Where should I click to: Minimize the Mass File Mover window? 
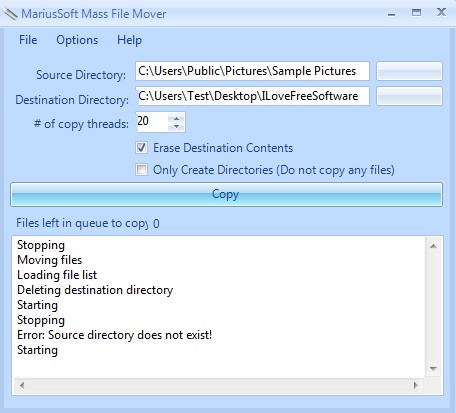click(x=392, y=14)
